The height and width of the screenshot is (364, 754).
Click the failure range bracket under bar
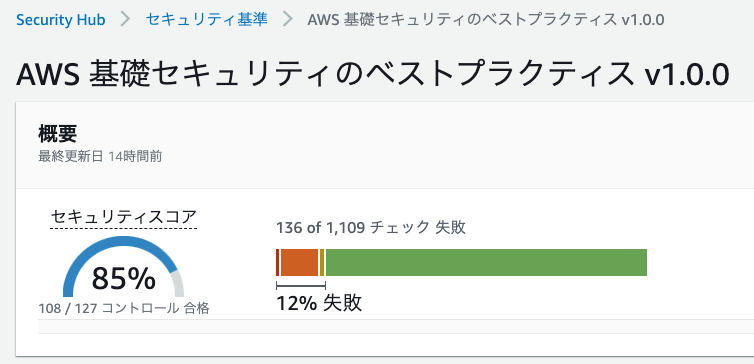301,286
